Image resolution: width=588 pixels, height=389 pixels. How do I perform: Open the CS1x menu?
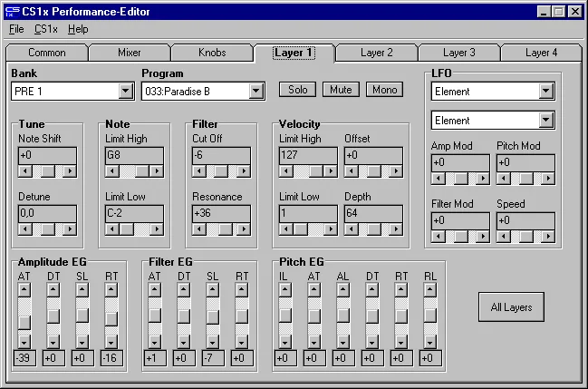pos(45,29)
